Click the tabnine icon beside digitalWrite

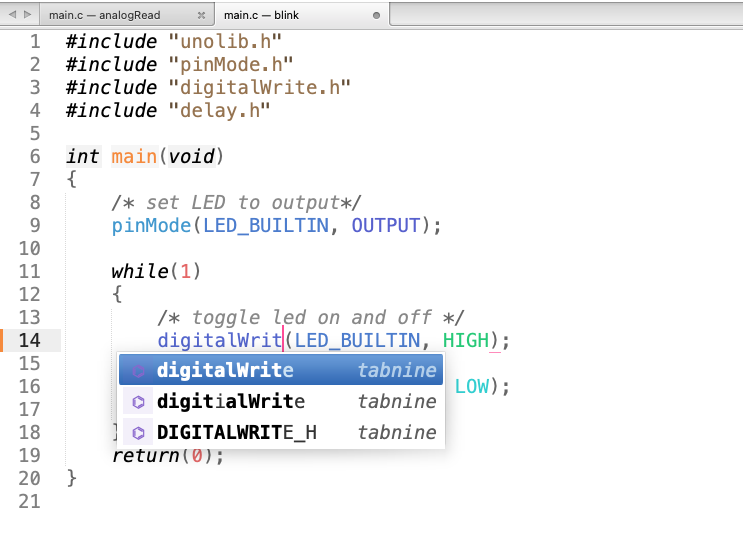pos(138,371)
